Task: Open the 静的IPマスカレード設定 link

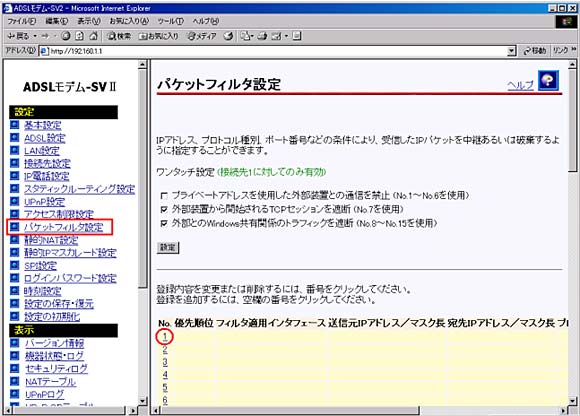Action: 70,253
